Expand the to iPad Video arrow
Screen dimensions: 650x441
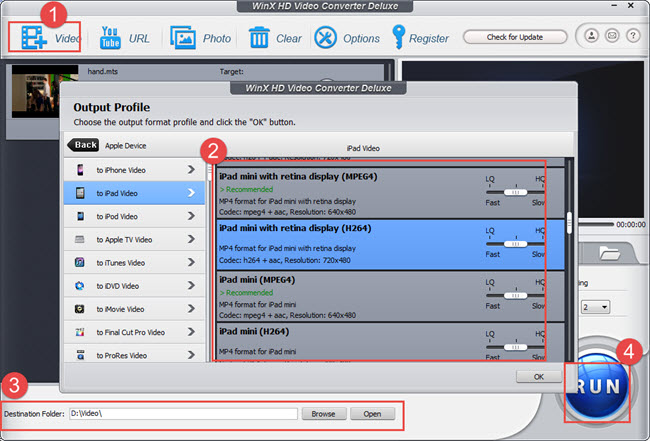[x=191, y=193]
